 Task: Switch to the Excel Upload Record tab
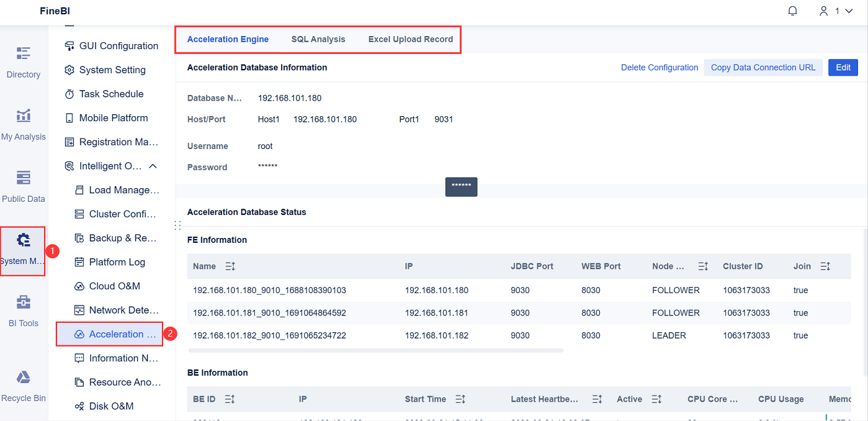coord(410,38)
